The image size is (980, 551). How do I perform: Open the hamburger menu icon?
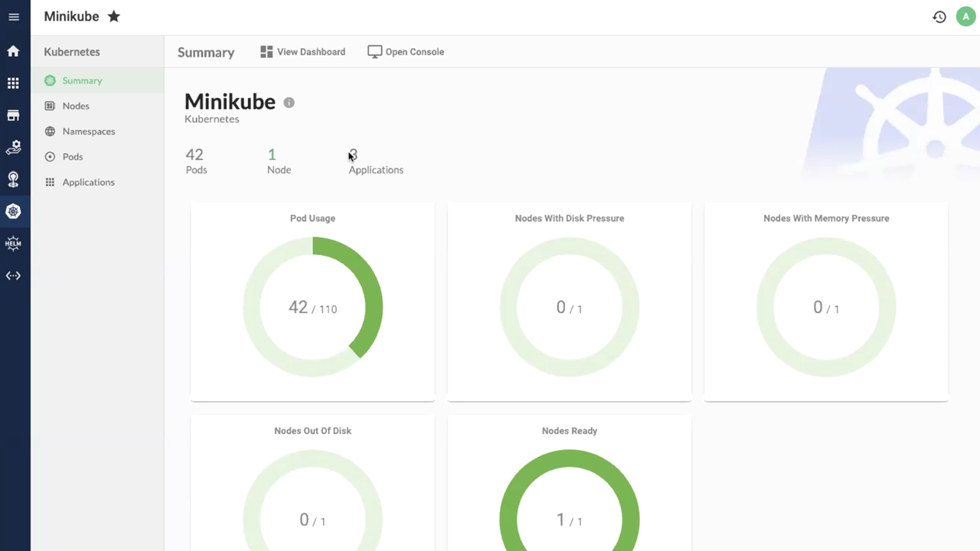point(14,17)
